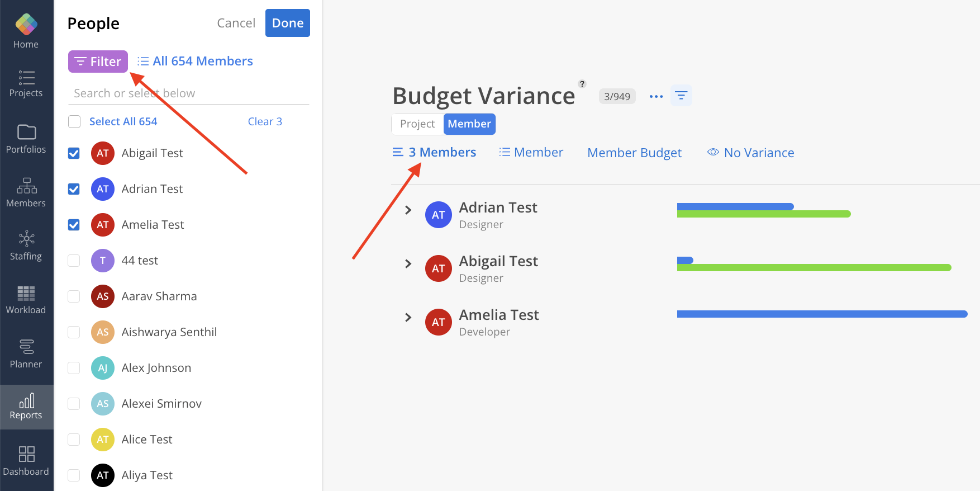Click Amelia Test blue budget bar
The image size is (980, 491).
coord(822,314)
